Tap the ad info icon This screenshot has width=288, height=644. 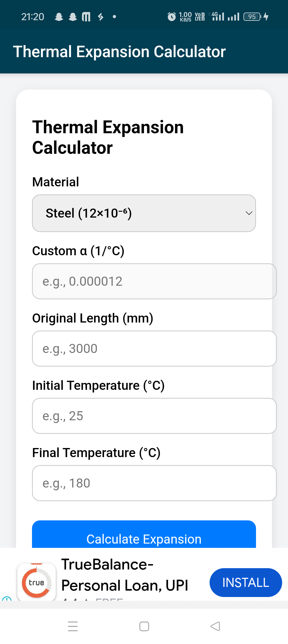(x=6, y=599)
